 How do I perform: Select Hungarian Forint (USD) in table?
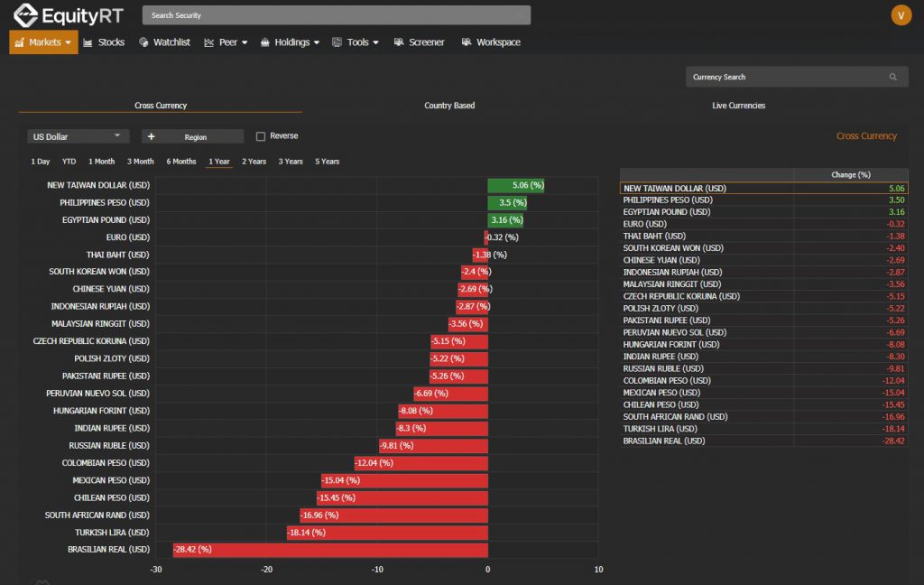[763, 344]
